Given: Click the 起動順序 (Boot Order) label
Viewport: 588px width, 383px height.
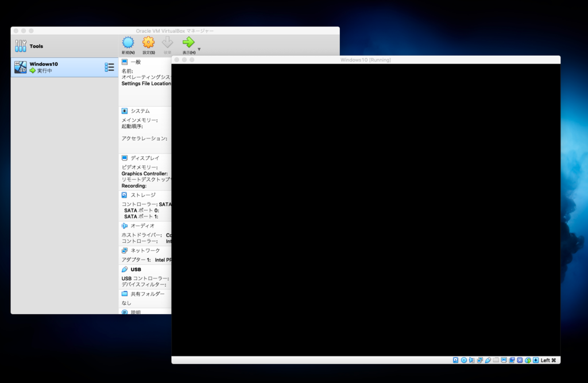Looking at the screenshot, I should tap(132, 126).
